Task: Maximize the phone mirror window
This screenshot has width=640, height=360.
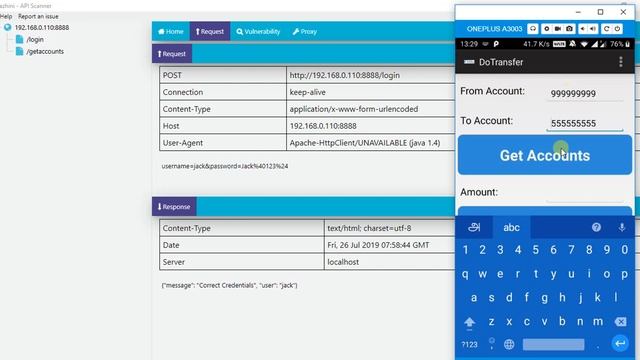Action: tap(600, 12)
